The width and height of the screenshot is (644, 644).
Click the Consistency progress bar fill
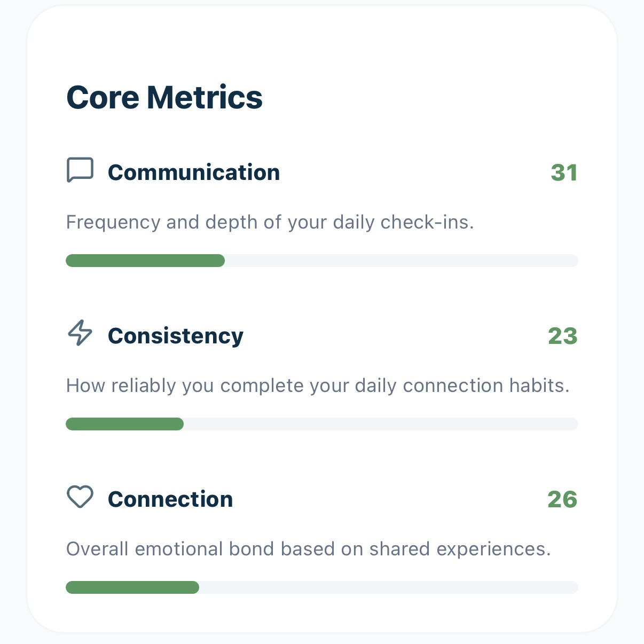124,423
